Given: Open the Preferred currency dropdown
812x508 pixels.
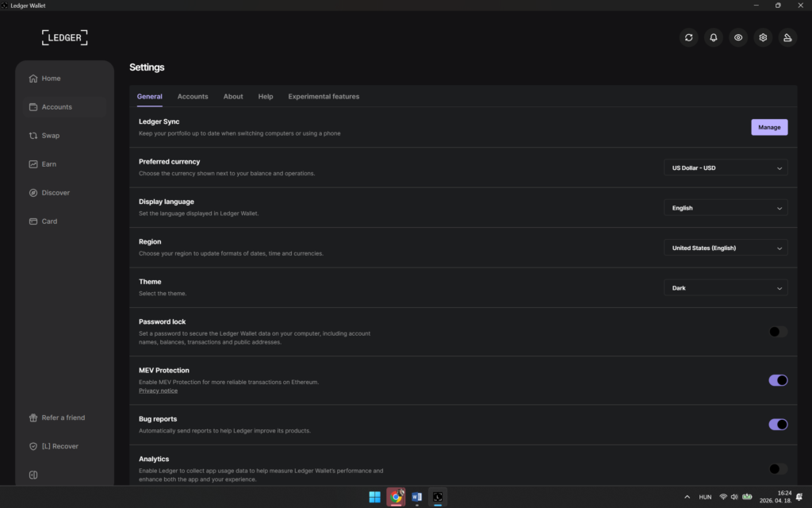Looking at the screenshot, I should (726, 168).
